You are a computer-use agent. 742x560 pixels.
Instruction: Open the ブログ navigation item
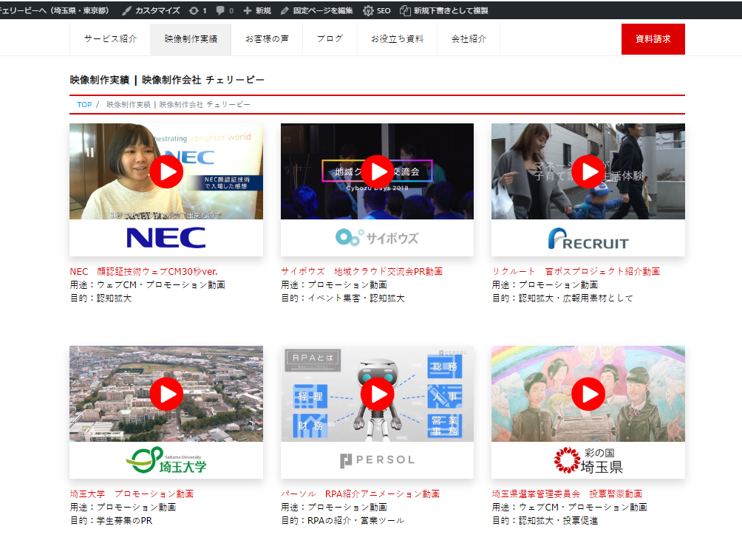point(330,39)
